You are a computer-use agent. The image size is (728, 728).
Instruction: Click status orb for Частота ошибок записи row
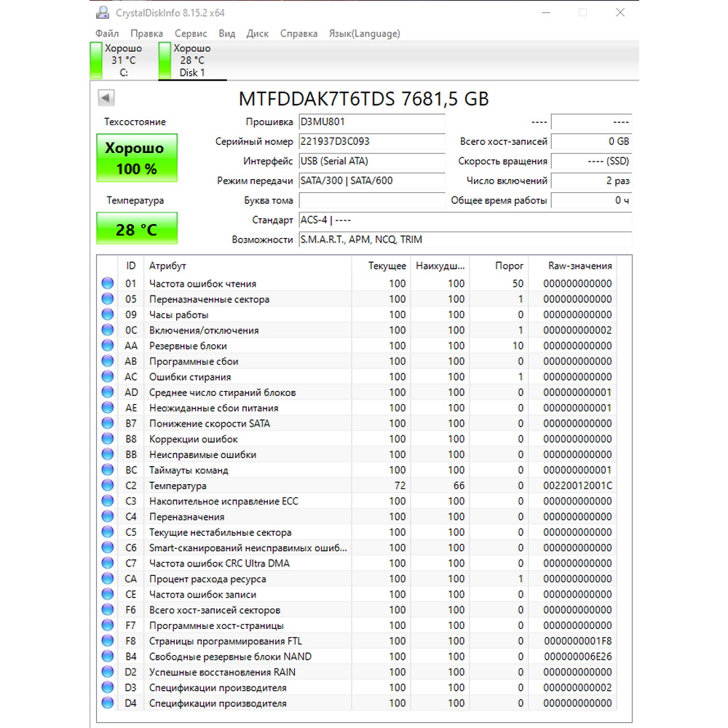[108, 594]
